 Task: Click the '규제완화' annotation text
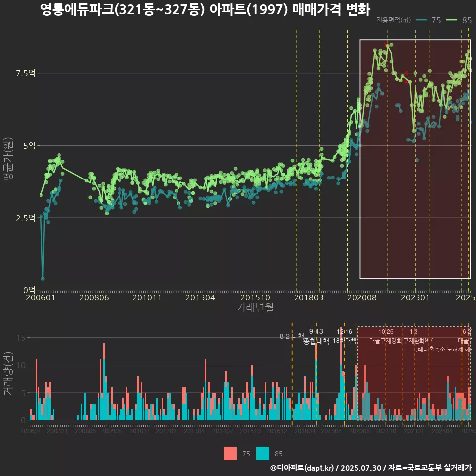414,341
